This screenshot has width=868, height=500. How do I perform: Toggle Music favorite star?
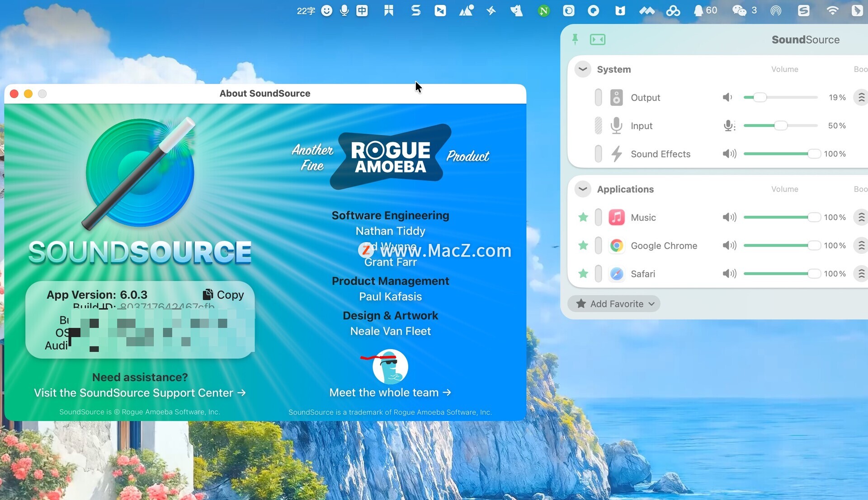[x=583, y=217]
